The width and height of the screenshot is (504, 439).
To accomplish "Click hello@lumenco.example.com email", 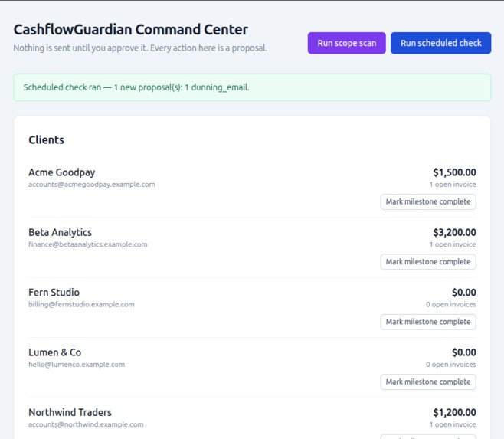I will (77, 365).
